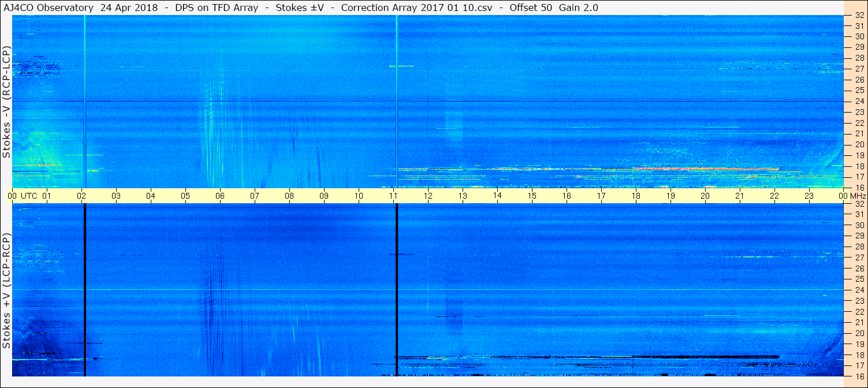Click the 'UTC' label on time axis
This screenshot has height=388, width=868.
[29, 196]
